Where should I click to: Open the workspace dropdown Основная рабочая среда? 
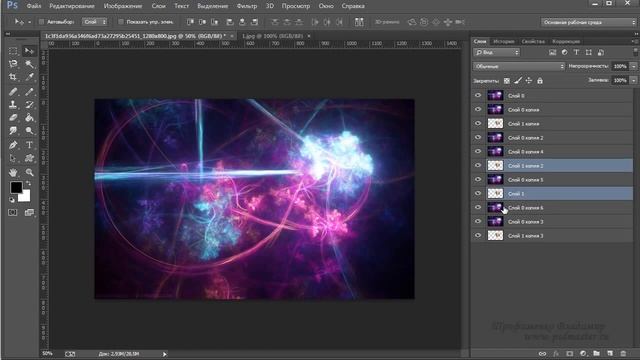tap(589, 22)
